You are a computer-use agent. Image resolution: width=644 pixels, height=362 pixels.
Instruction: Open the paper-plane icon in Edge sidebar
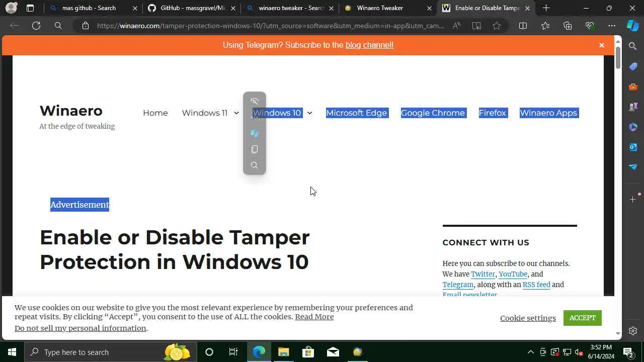click(x=633, y=167)
